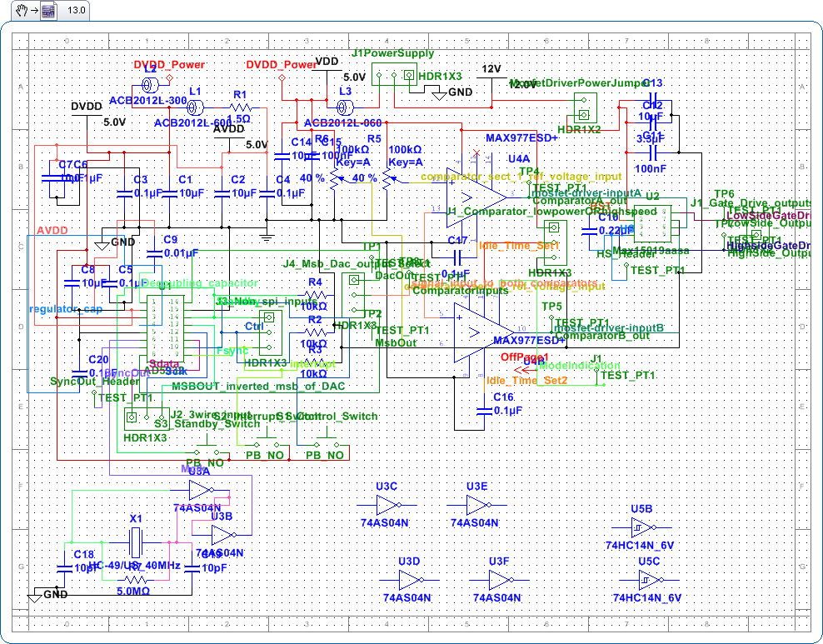
Task: Click the Idle_Time_Set1 net label
Action: point(520,245)
